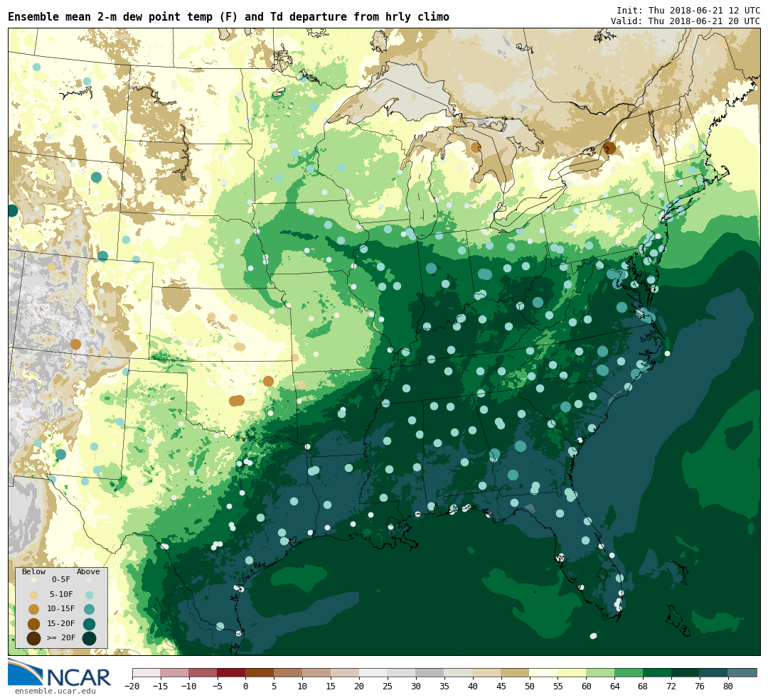Image resolution: width=768 pixels, height=700 pixels.
Task: Select the 25 to 30 light gray swatch
Action: (402, 672)
